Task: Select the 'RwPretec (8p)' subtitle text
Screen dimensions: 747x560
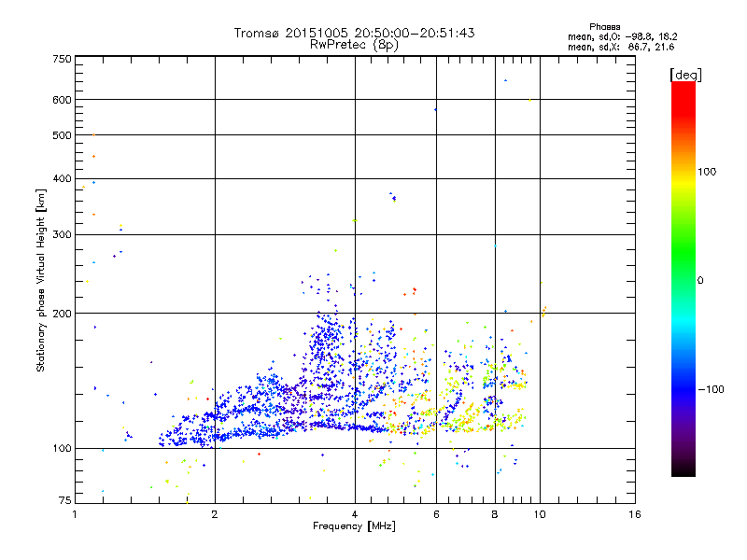Action: [354, 45]
